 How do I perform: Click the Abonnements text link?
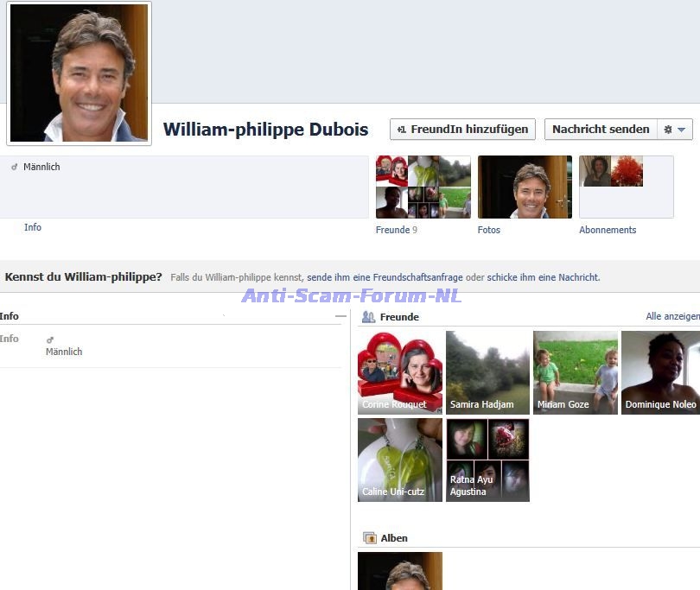[608, 230]
